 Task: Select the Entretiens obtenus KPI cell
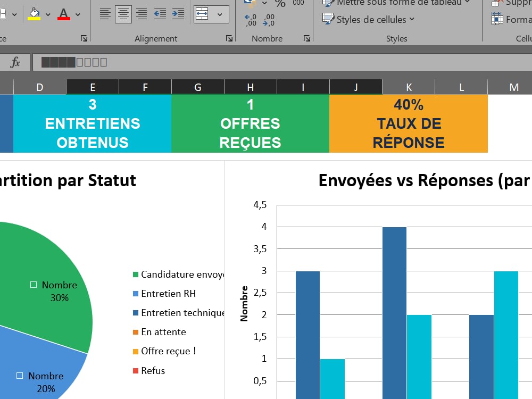[92, 123]
